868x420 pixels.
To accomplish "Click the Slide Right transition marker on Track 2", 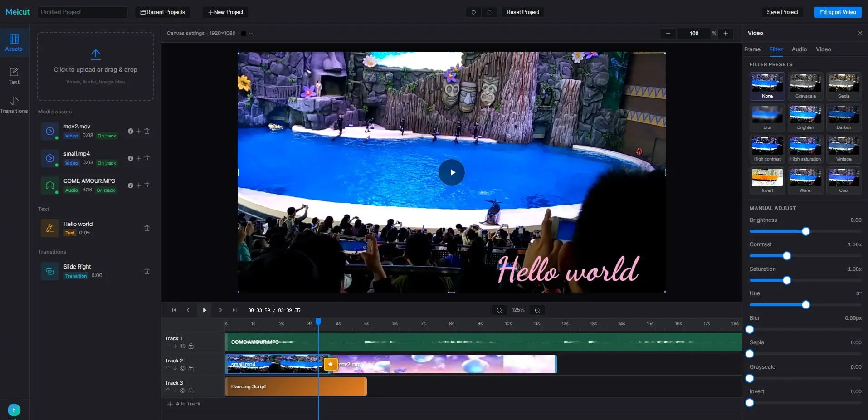I will [331, 364].
